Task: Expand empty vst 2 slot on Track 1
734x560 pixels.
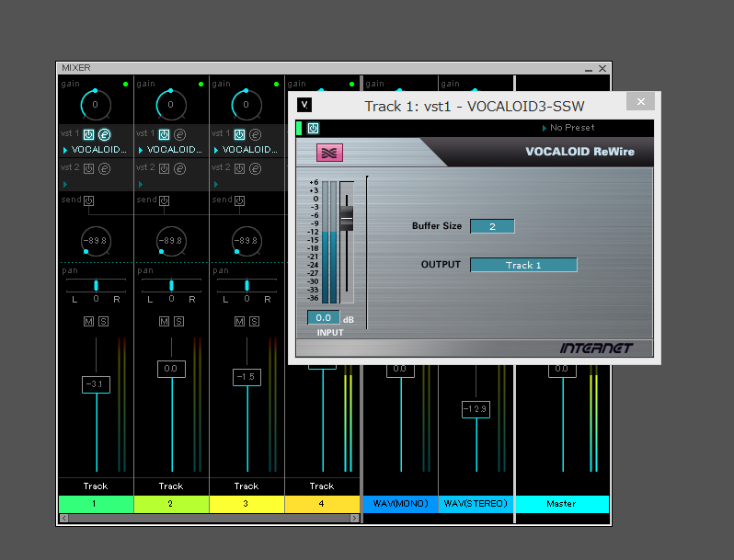Action: pos(65,184)
